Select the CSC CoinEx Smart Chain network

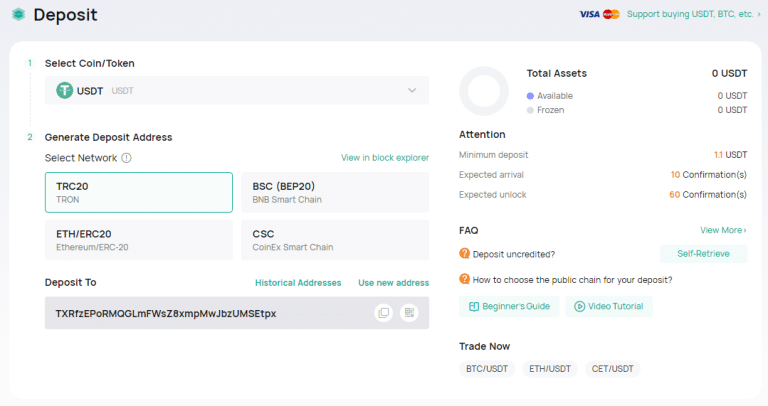coord(335,240)
